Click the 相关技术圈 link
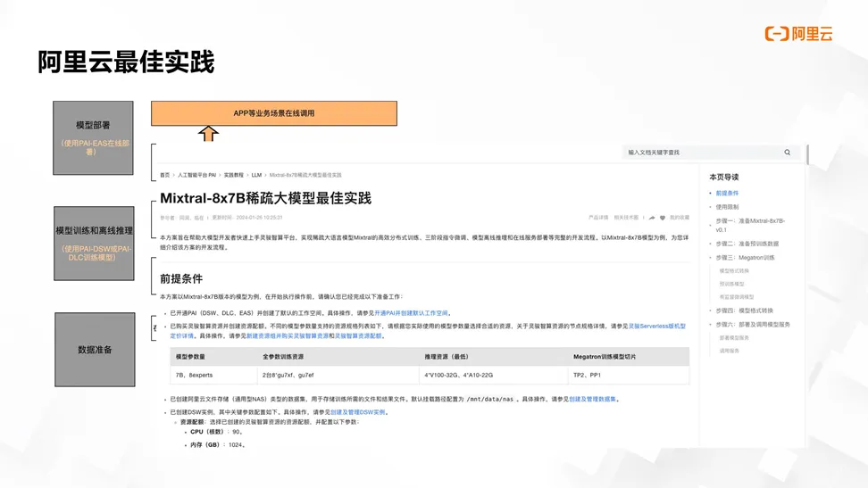Screen dimensions: 868x488 click(626, 218)
